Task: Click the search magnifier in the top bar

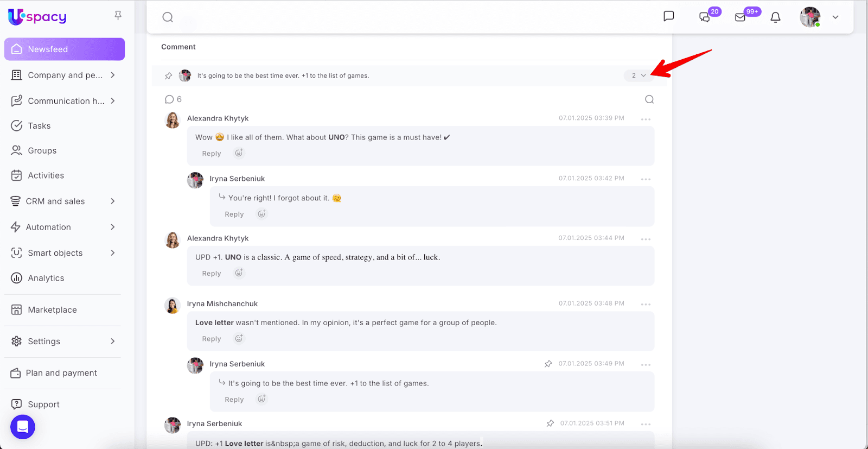Action: click(x=168, y=17)
